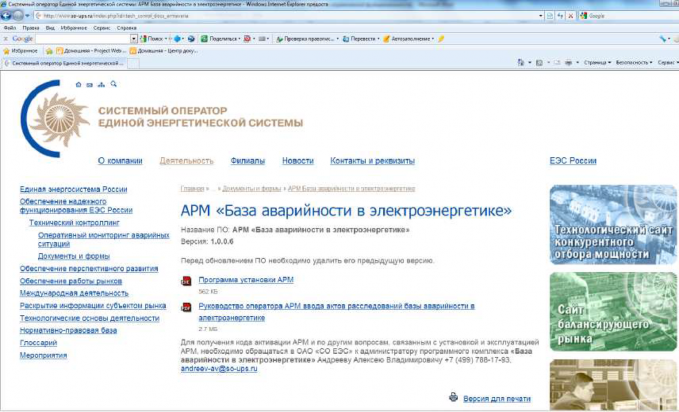Click the printer icon beside Версия для печати
679x412 pixels.
tap(453, 396)
